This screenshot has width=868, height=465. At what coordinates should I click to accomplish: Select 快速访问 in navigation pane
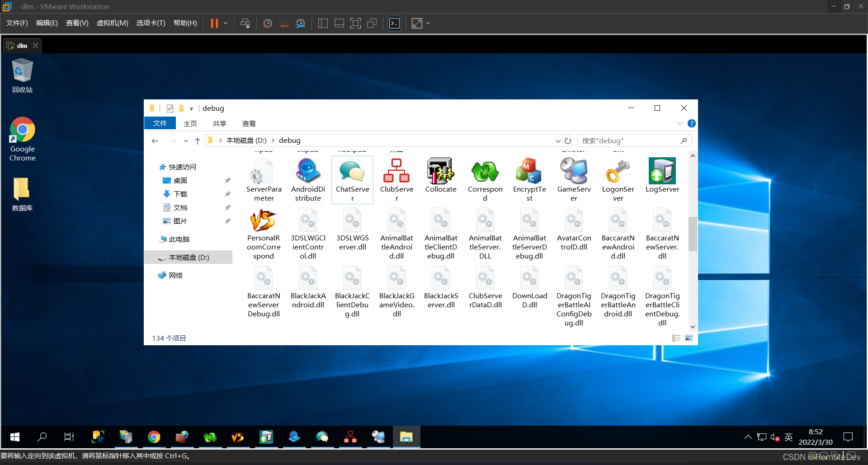[x=183, y=167]
